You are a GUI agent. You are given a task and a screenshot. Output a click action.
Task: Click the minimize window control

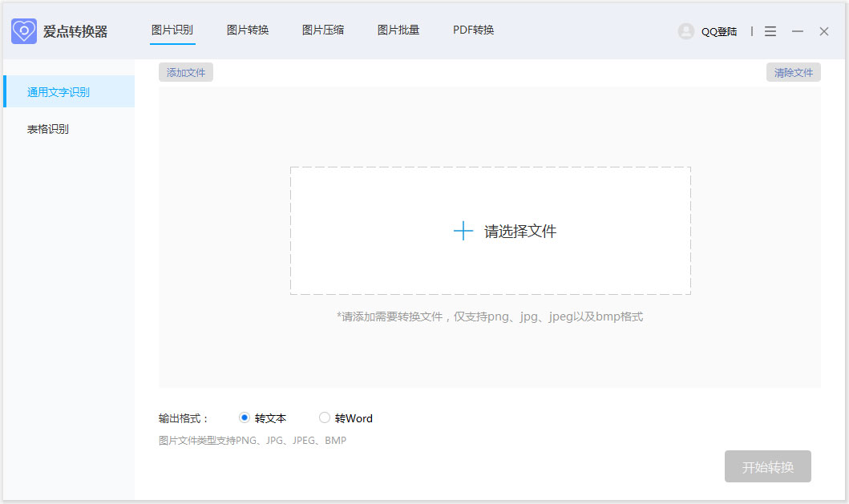click(x=797, y=31)
